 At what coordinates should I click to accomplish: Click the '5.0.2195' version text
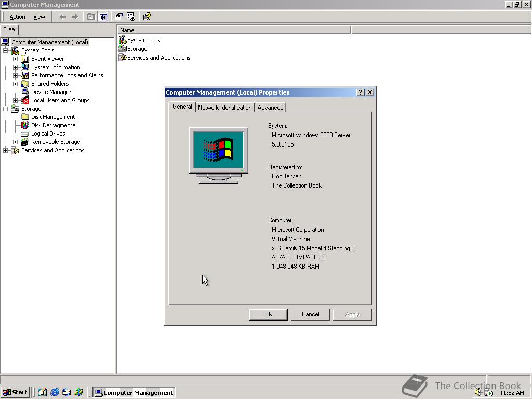[283, 144]
